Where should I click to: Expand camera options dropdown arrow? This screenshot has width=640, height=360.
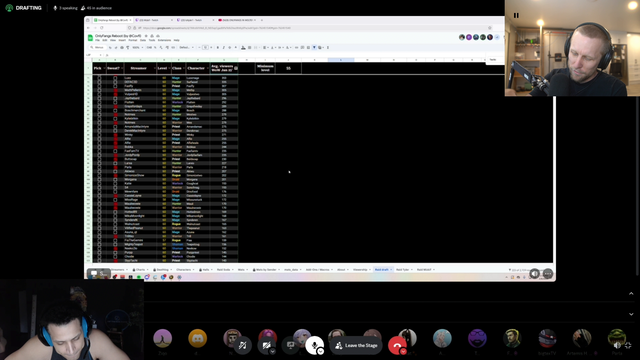coord(273,351)
